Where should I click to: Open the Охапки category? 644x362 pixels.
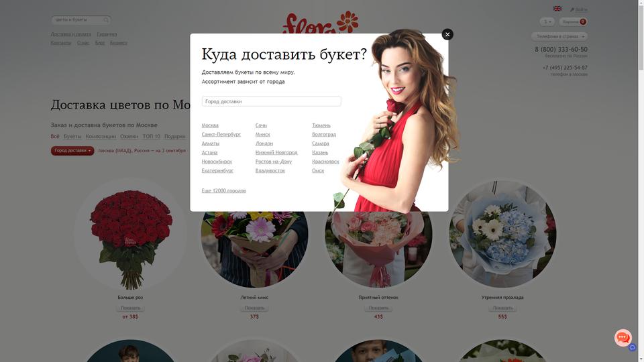coord(129,136)
